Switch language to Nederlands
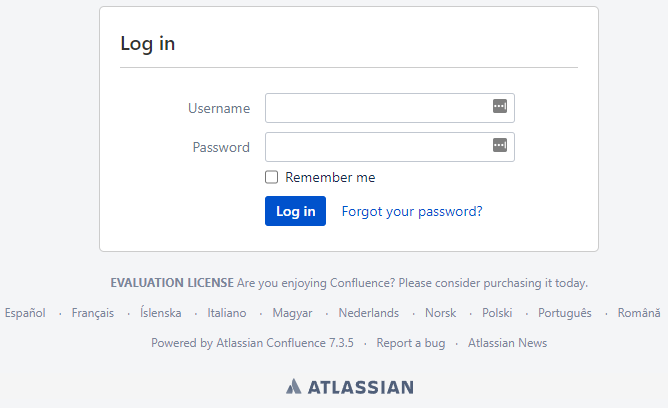The height and width of the screenshot is (408, 668). coord(369,313)
